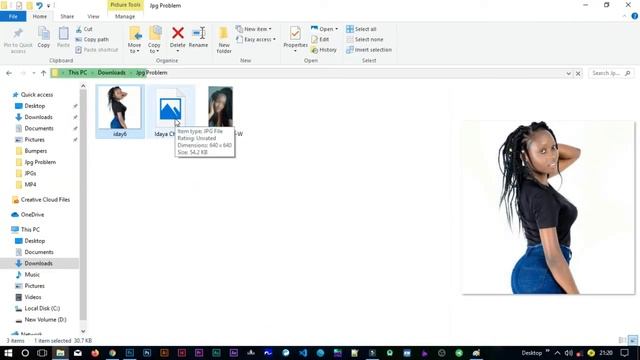640x360 pixels.
Task: Select the third image thumbnail ending in W
Action: (x=220, y=107)
